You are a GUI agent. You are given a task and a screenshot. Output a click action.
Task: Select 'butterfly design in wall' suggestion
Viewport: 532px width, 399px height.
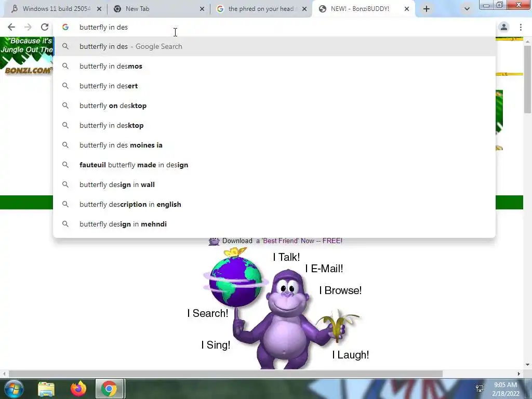coord(274,184)
